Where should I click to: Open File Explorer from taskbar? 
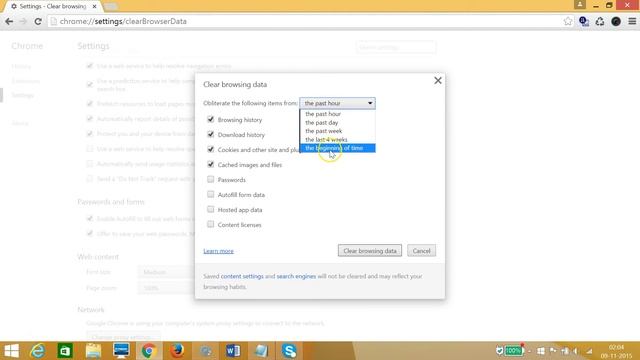(93, 351)
